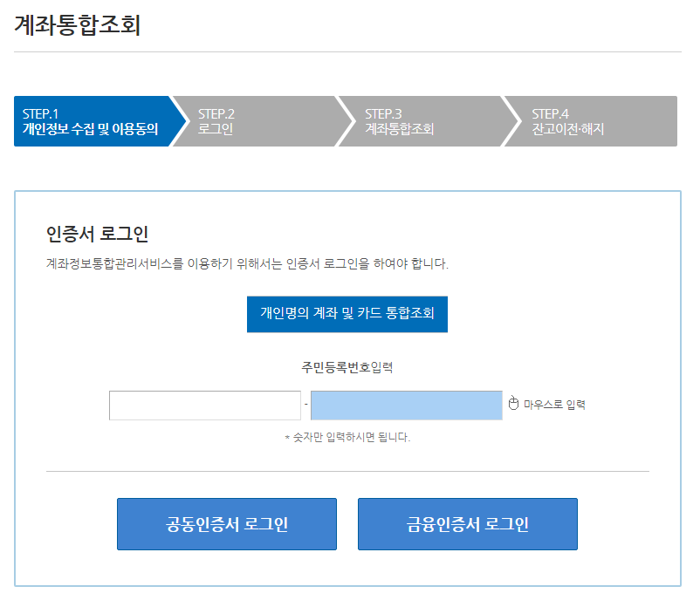Click the 공동인증서 로그인 button
Image resolution: width=700 pixels, height=600 pixels.
227,524
